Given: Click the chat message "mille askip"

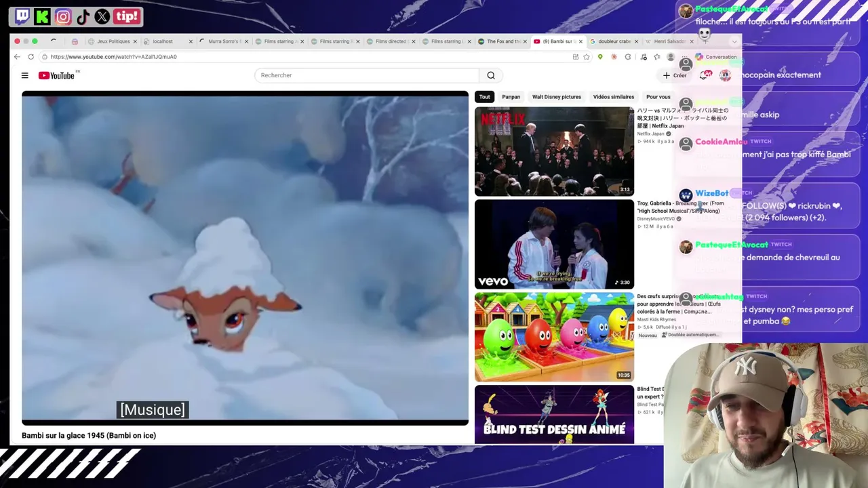Looking at the screenshot, I should [760, 115].
